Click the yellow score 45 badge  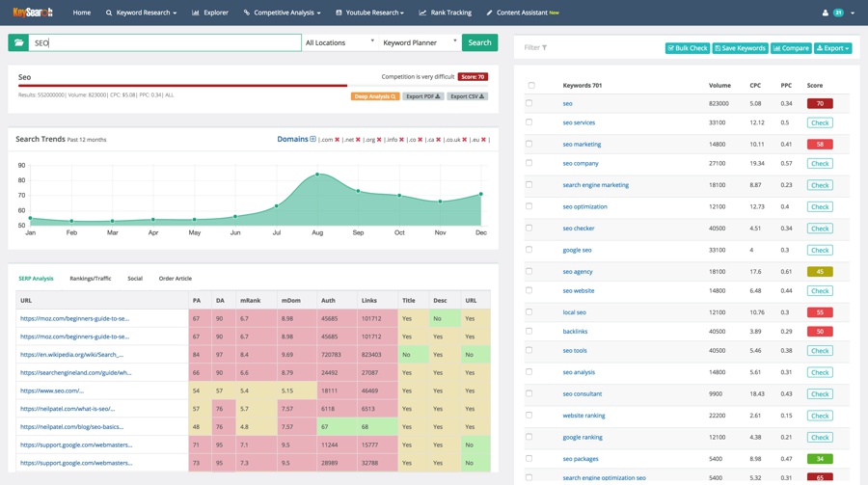point(819,272)
